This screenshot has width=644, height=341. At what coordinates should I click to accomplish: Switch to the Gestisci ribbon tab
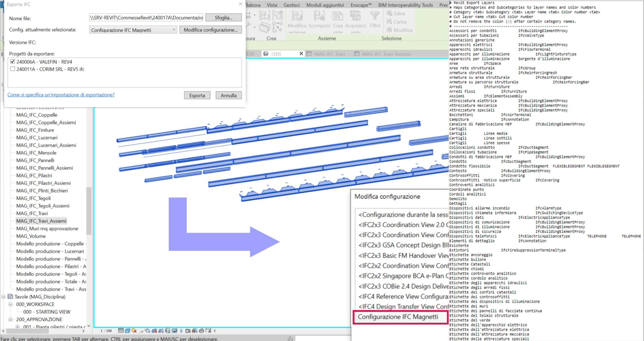point(291,5)
